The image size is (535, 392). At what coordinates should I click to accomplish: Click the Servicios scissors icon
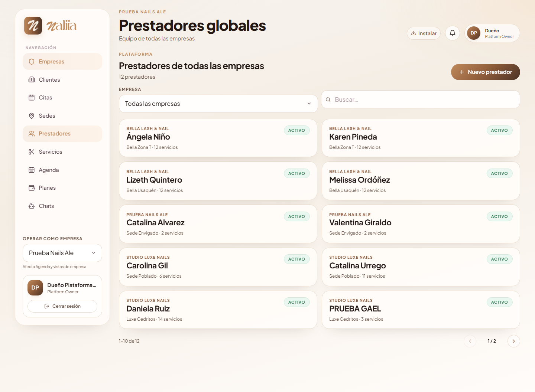click(32, 152)
